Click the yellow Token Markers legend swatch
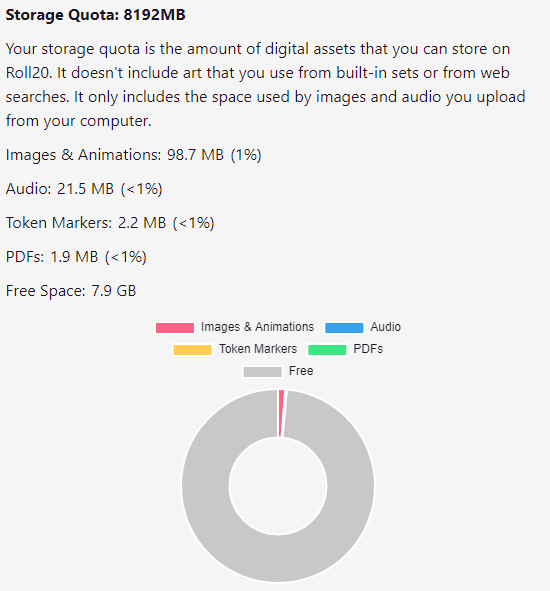The width and height of the screenshot is (550, 591). pyautogui.click(x=193, y=350)
